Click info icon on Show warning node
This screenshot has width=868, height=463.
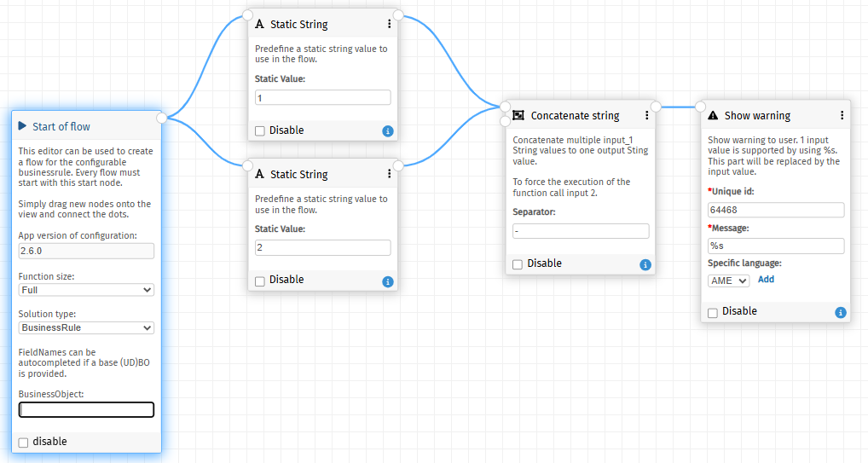point(841,312)
